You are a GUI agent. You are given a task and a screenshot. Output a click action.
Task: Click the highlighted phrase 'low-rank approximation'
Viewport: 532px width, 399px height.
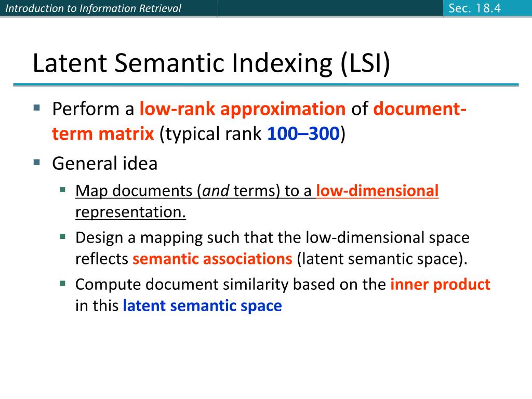(x=243, y=109)
